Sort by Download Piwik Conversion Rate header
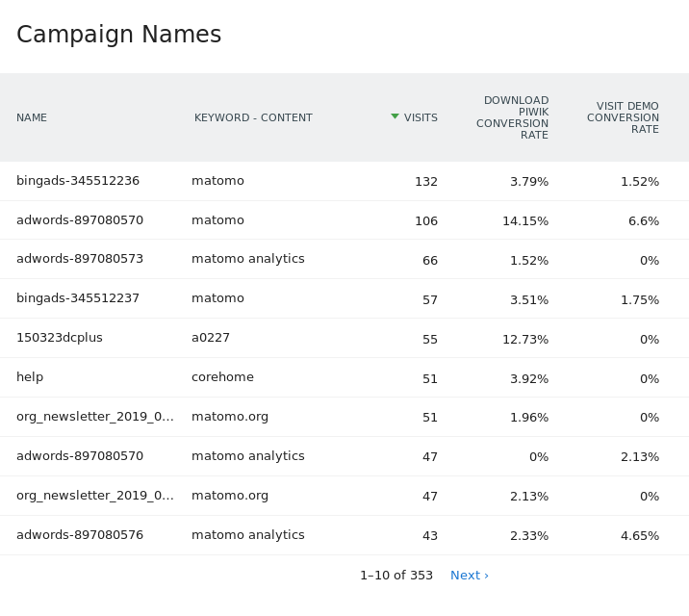The width and height of the screenshot is (689, 616). [512, 117]
